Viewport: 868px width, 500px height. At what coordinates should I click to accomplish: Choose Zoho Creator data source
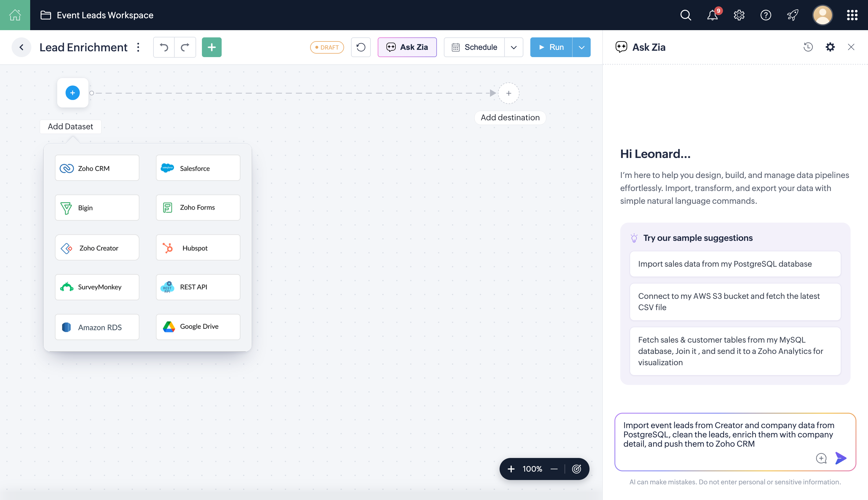click(x=97, y=248)
